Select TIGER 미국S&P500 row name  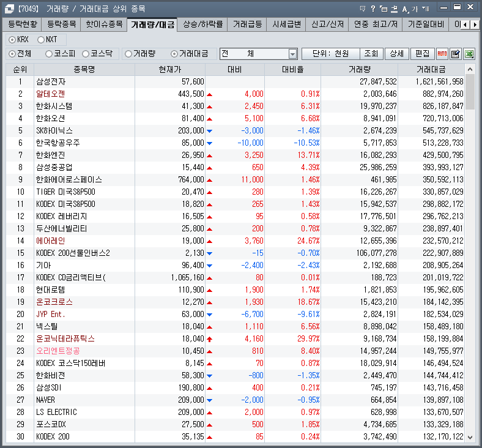(x=66, y=192)
